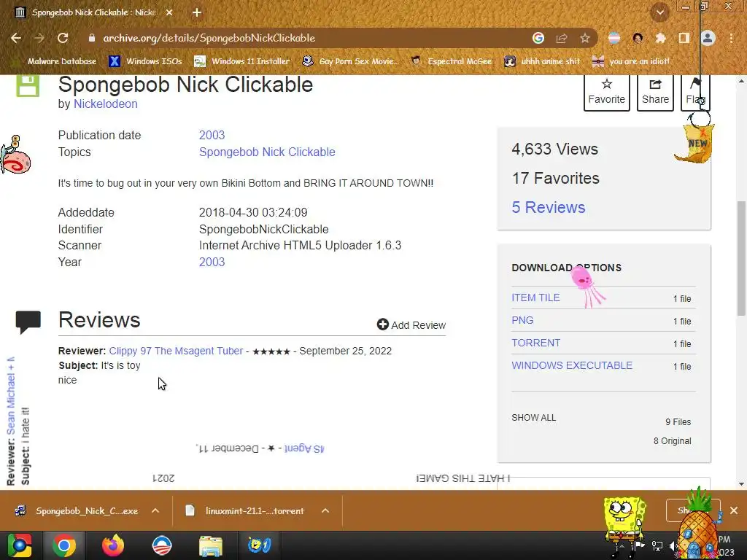Click the Favorite star button
The image size is (747, 560).
coord(606,93)
